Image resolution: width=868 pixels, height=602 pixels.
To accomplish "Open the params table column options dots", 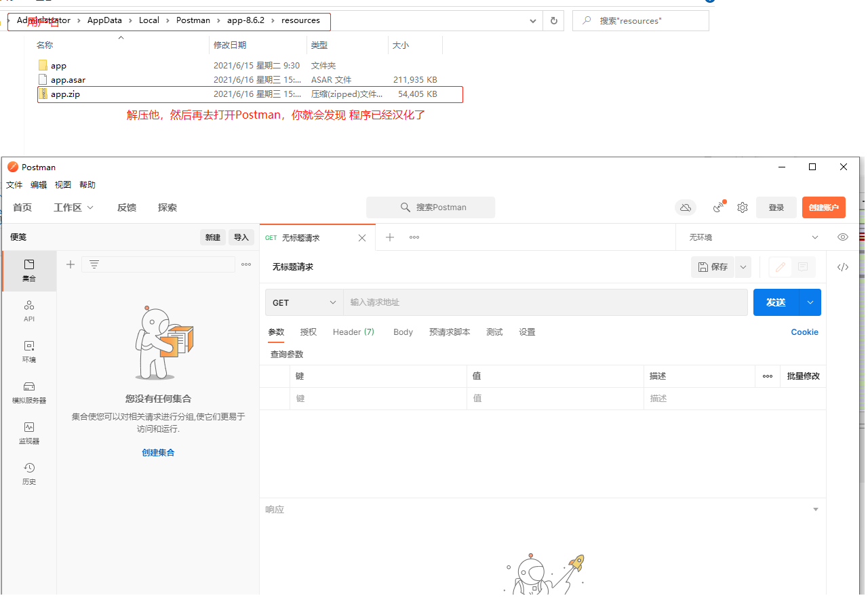I will pos(768,376).
